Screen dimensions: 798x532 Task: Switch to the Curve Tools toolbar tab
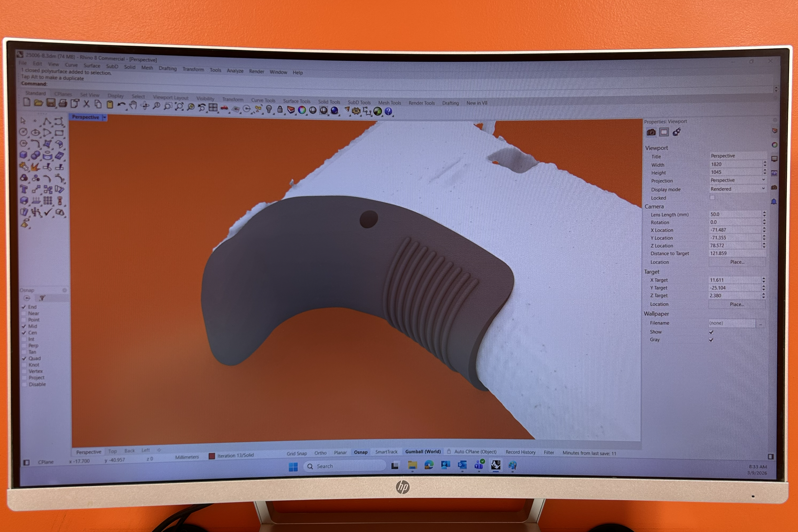pyautogui.click(x=263, y=101)
